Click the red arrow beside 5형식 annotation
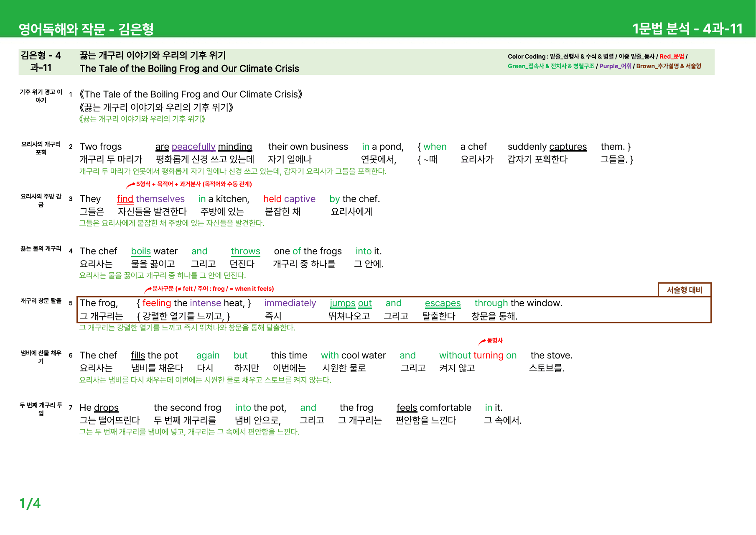The width and height of the screenshot is (756, 535). tap(130, 185)
